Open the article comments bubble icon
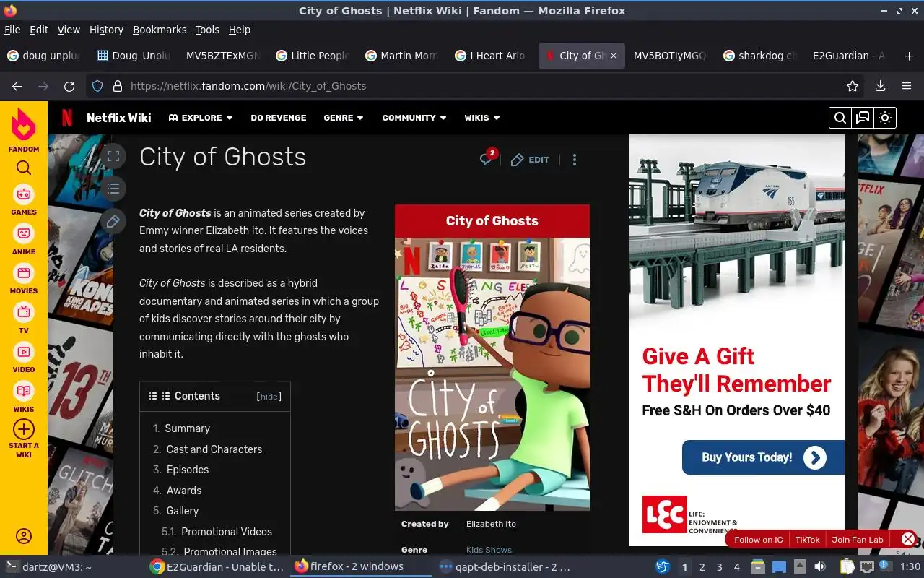 487,158
